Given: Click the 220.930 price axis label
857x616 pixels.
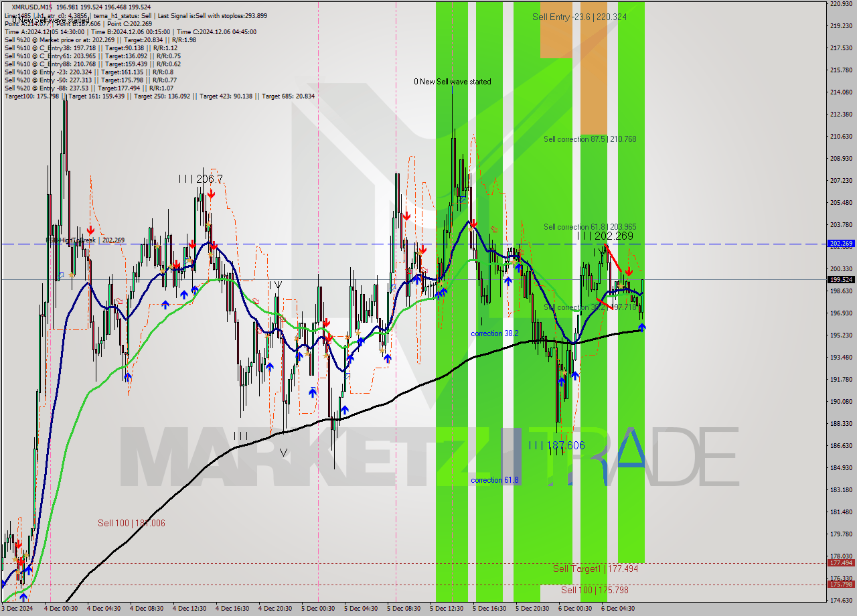Looking at the screenshot, I should click(x=841, y=4).
